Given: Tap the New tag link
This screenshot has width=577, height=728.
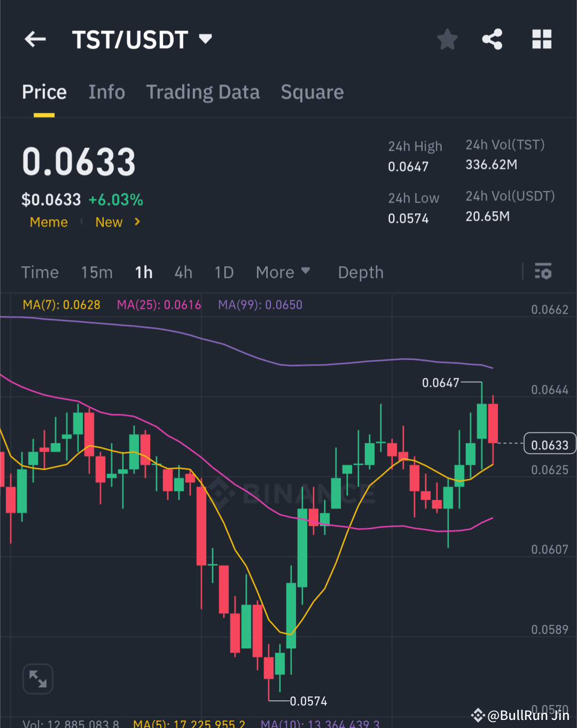Looking at the screenshot, I should tap(109, 222).
